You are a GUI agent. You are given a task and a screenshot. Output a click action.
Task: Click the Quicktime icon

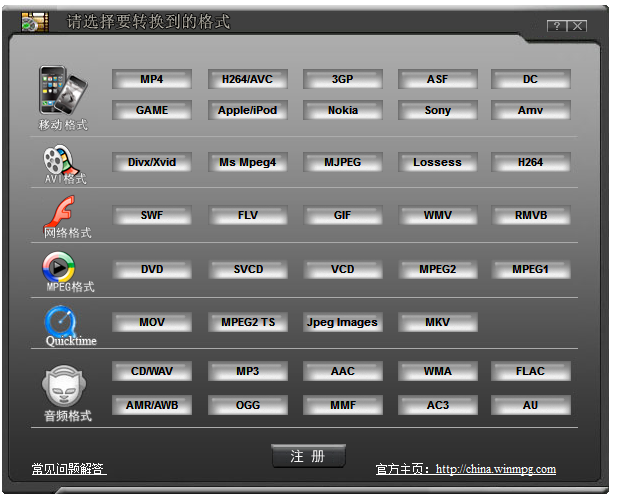pos(60,321)
